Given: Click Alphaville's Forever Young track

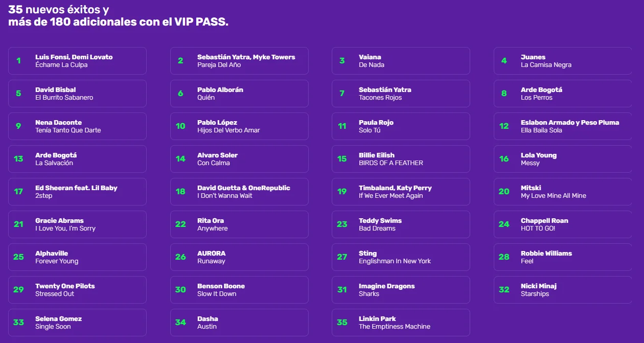Looking at the screenshot, I should [77, 257].
